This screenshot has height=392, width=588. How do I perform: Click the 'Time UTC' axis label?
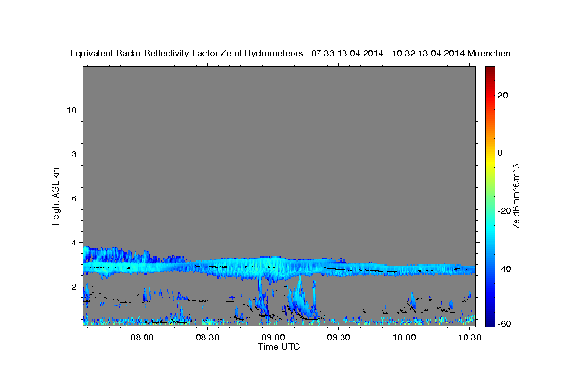[279, 347]
